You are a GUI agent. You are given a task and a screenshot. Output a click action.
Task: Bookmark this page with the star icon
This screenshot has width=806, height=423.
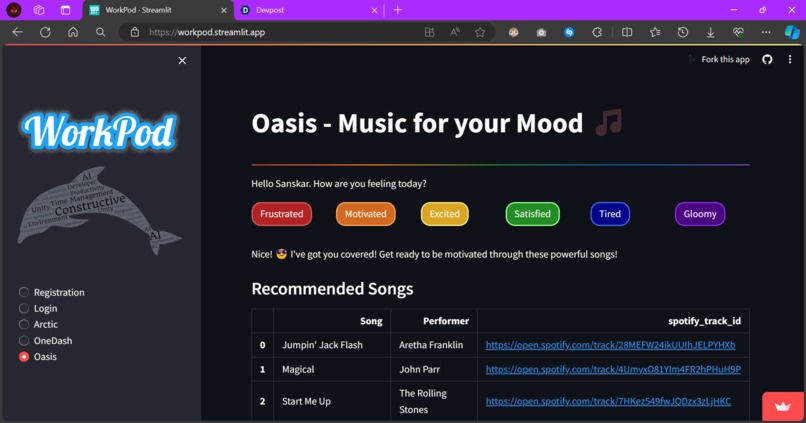point(480,32)
